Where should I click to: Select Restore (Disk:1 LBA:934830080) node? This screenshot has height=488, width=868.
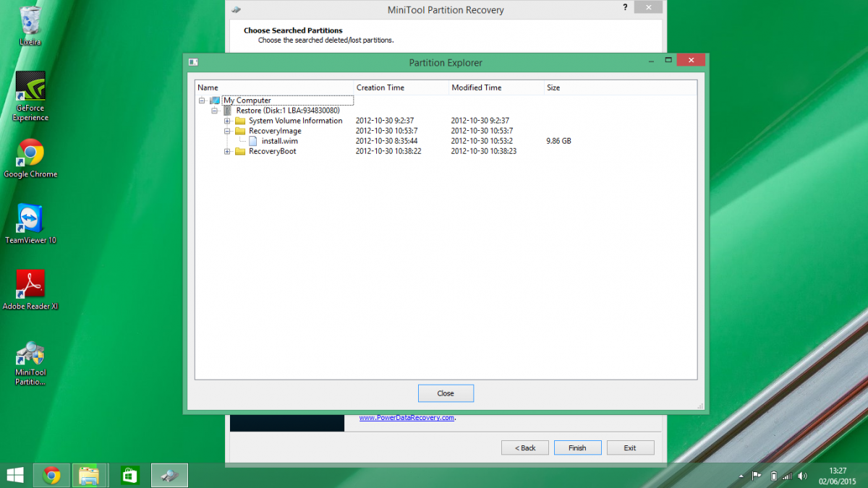point(288,111)
